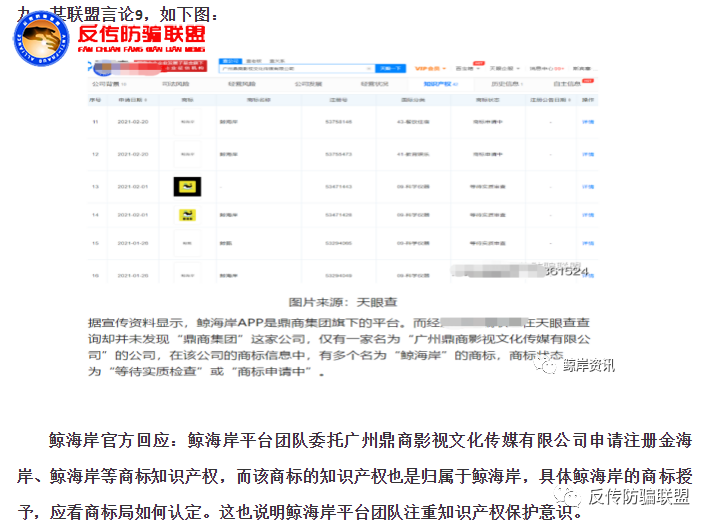Screen dimensions: 712x528
Task: Select the 公司发展 tab
Action: pyautogui.click(x=308, y=84)
